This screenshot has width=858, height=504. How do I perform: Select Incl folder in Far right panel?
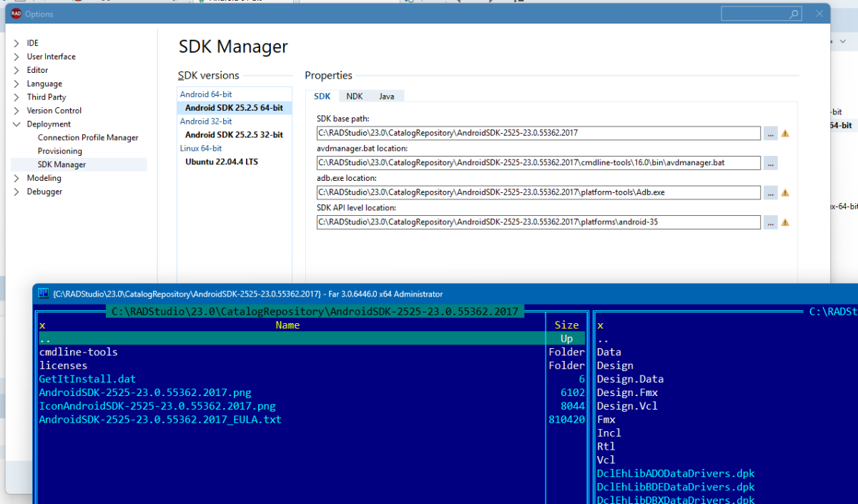tap(609, 434)
